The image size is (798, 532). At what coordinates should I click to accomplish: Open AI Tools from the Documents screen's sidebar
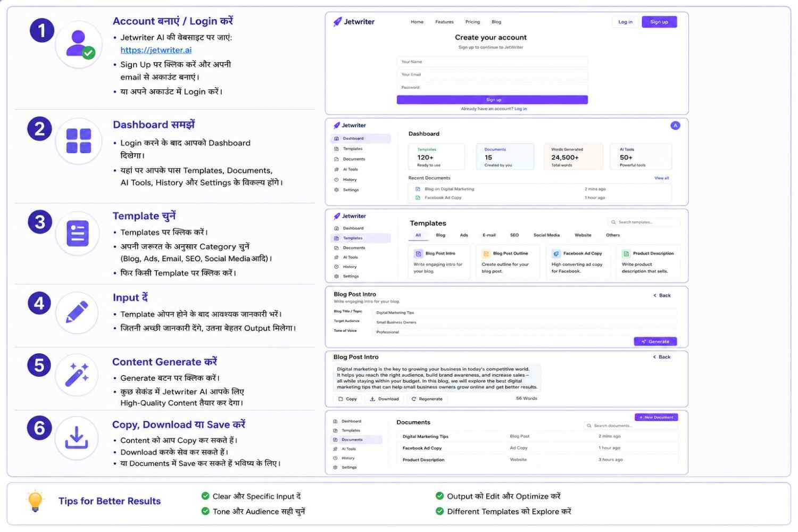(x=345, y=449)
